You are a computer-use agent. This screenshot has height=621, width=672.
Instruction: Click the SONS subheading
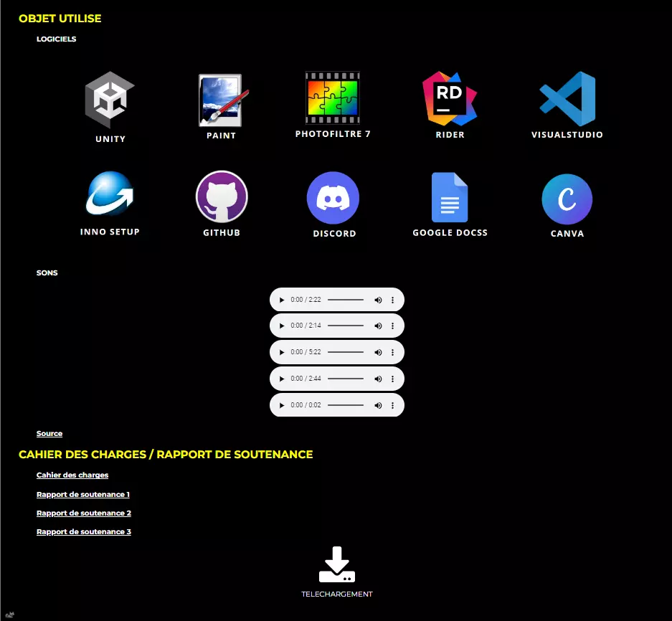pyautogui.click(x=47, y=273)
